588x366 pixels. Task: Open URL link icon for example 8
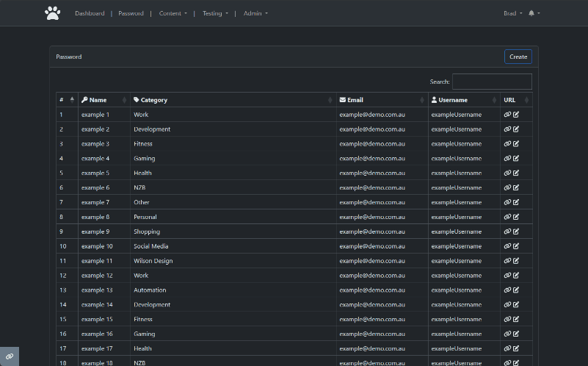[507, 217]
